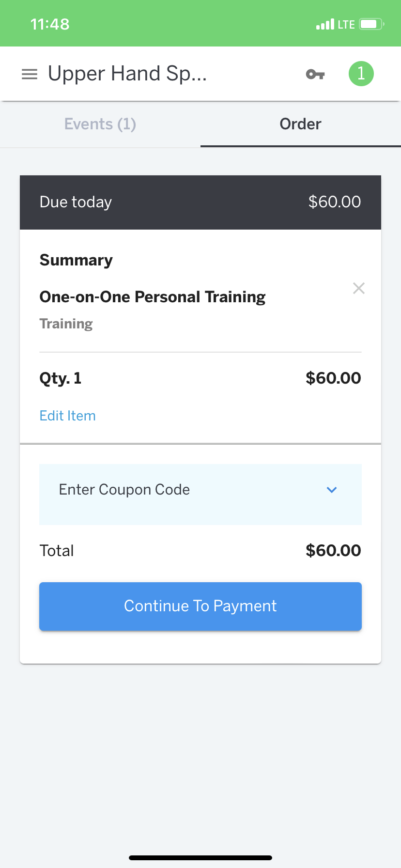Image resolution: width=401 pixels, height=868 pixels.
Task: Click the Total amount $60.00
Action: [x=333, y=550]
